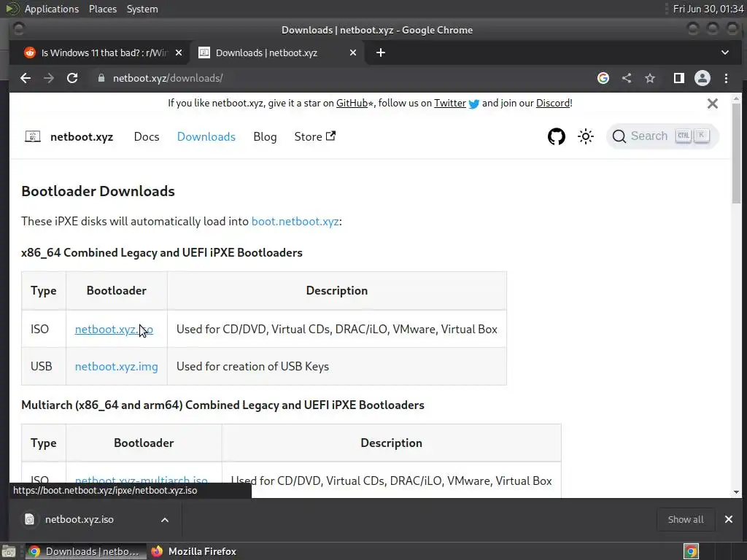Open the Blog navigation item
This screenshot has height=560, width=747.
pyautogui.click(x=265, y=136)
